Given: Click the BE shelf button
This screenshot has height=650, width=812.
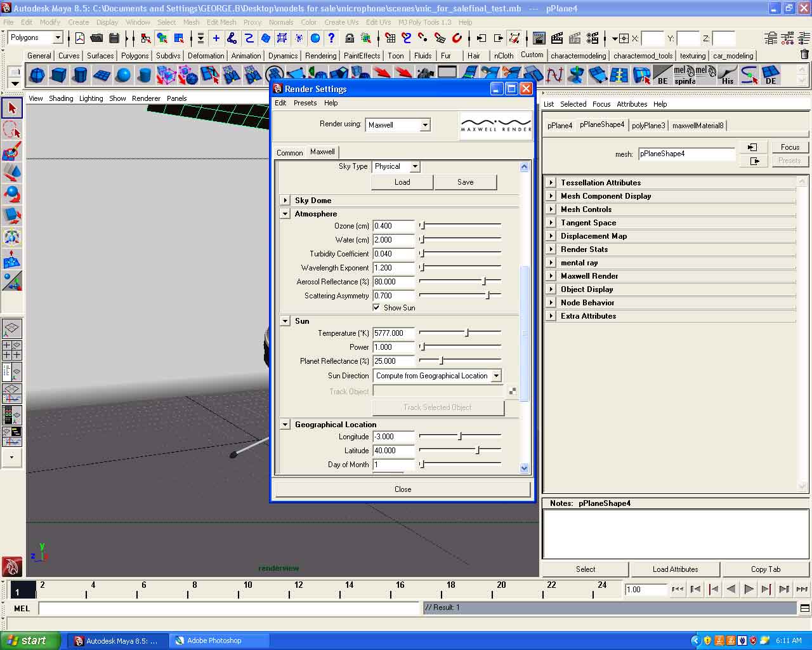Looking at the screenshot, I should [x=662, y=76].
